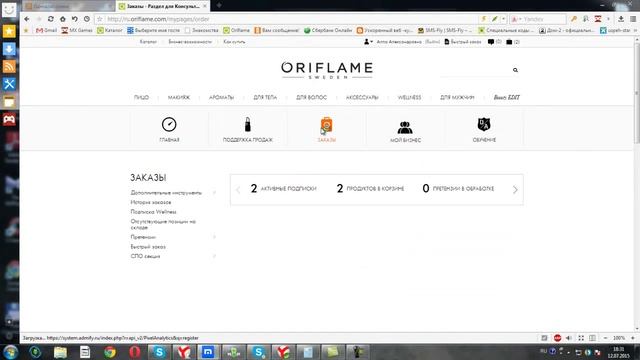
Task: Open the Gmail bookmark
Action: 47,30
